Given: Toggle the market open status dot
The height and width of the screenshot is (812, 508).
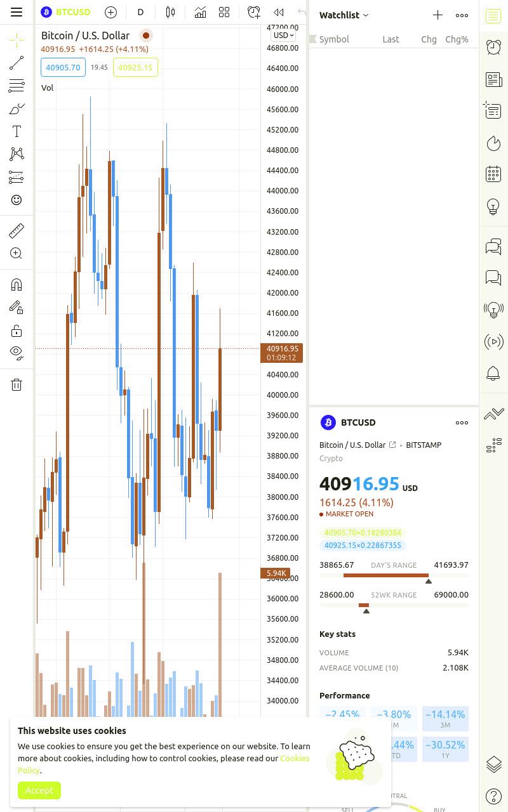Looking at the screenshot, I should click(x=145, y=36).
